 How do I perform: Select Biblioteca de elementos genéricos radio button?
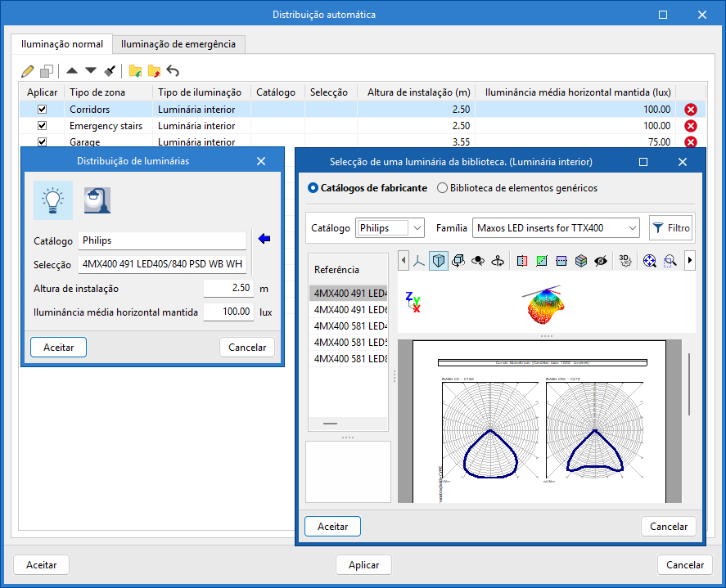(x=442, y=188)
